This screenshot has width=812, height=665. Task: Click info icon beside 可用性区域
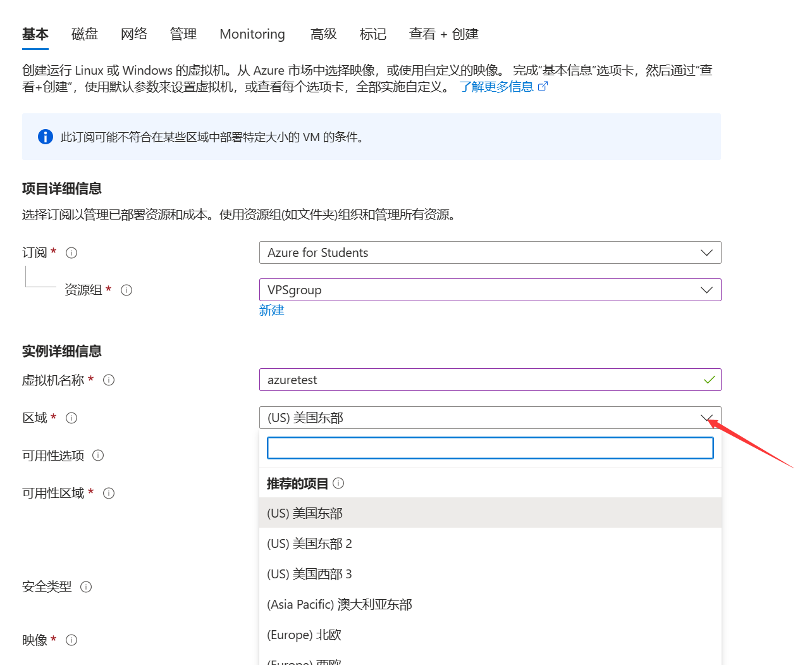coord(109,494)
